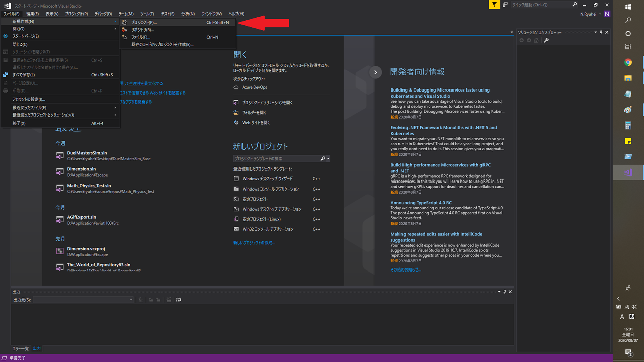
Task: Open Solution Explorer window options dropdown
Action: pyautogui.click(x=595, y=32)
